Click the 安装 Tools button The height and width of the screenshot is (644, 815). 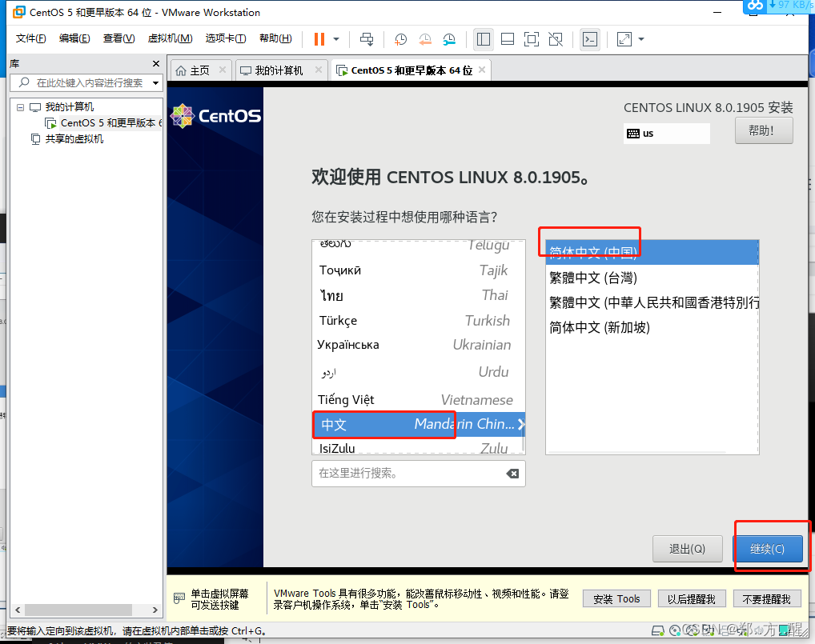pos(616,599)
